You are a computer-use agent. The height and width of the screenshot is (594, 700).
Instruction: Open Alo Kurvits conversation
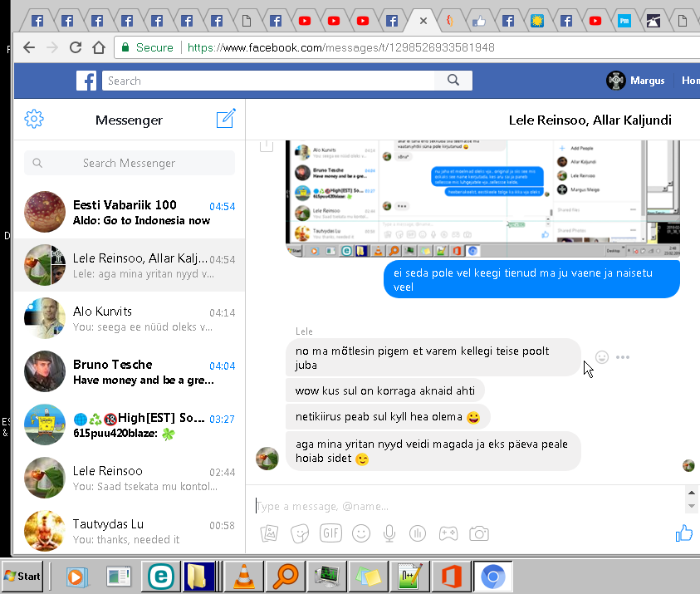pos(130,318)
